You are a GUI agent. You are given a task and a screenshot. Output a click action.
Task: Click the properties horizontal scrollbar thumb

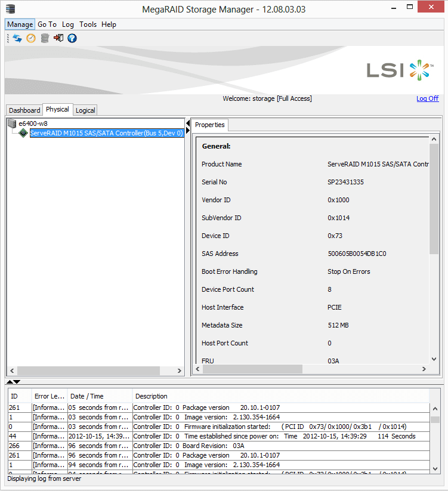(253, 369)
